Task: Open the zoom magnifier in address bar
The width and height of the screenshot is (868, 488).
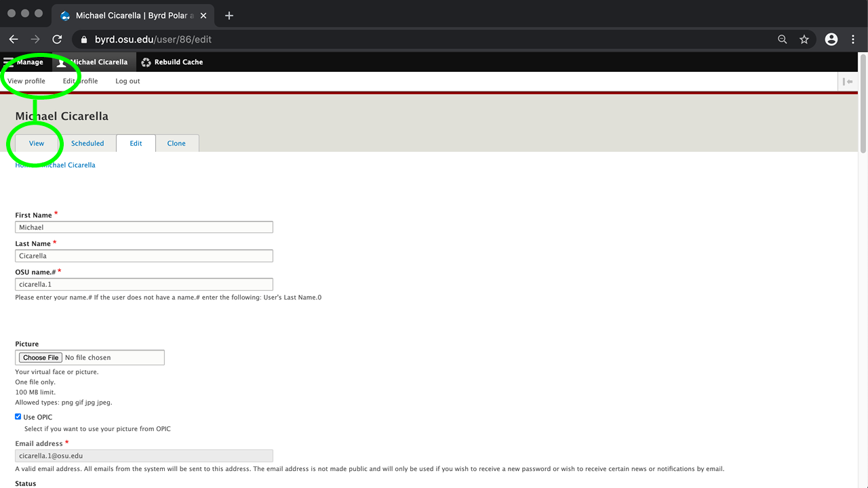Action: 783,39
